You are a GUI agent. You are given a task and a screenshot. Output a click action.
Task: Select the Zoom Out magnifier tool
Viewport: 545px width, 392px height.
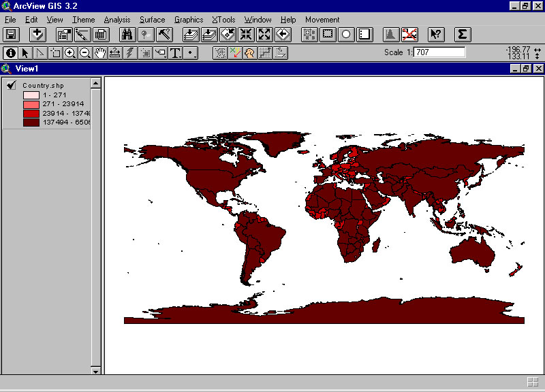coord(85,52)
